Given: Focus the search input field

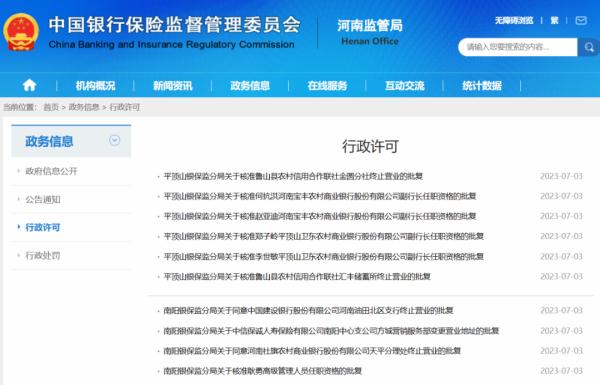Looking at the screenshot, I should click(x=518, y=47).
